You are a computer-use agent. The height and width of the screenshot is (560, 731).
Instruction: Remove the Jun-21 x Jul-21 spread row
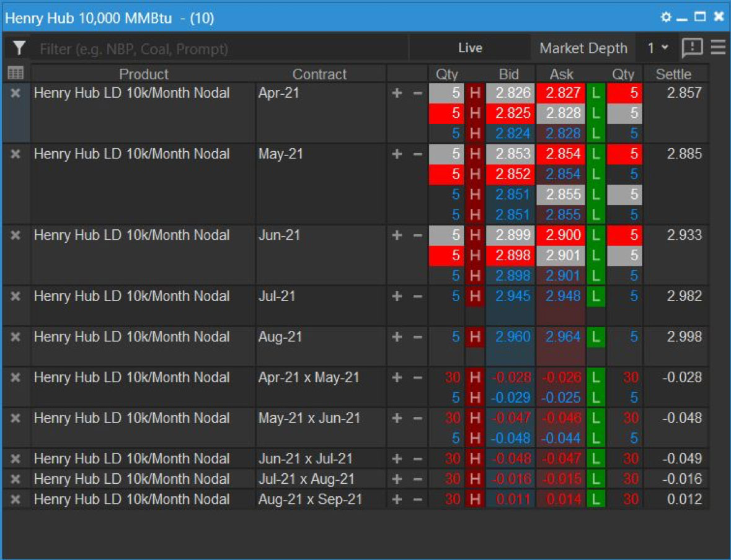click(x=16, y=458)
